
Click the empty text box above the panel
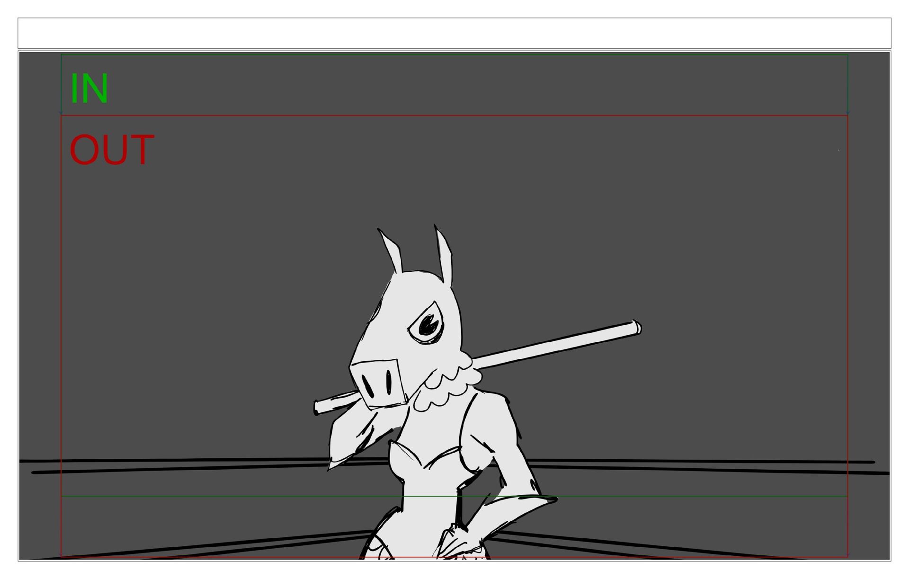click(x=454, y=33)
